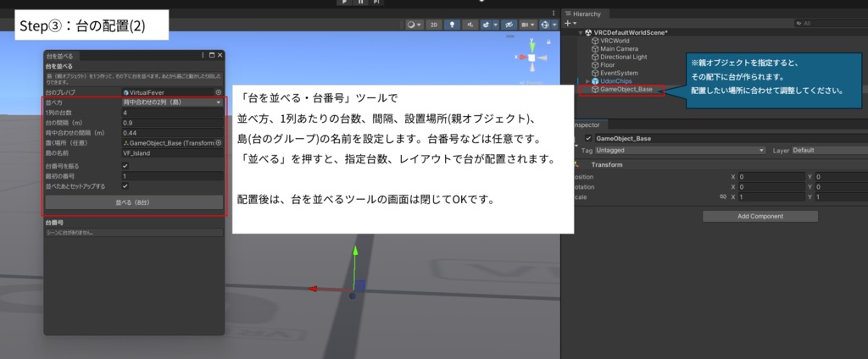Select VRCWorld in Hierarchy
Viewport: 868px width, 359px height.
pyautogui.click(x=615, y=41)
